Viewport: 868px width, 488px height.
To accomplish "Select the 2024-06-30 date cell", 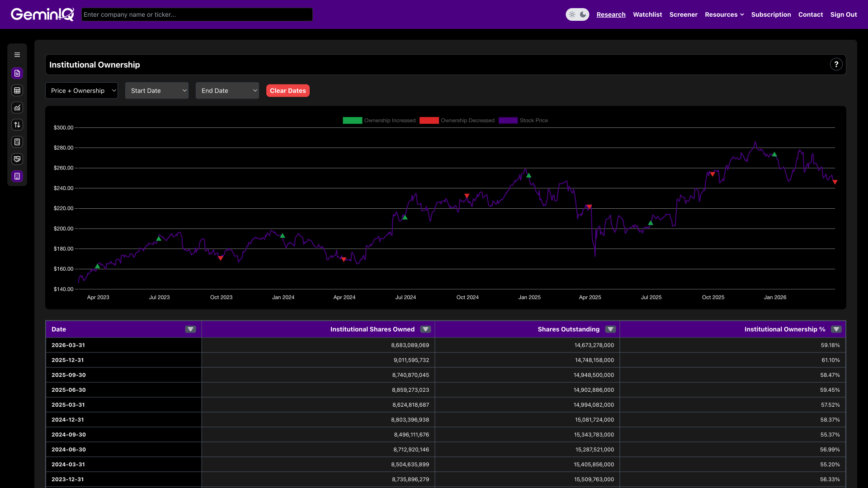I will click(123, 450).
